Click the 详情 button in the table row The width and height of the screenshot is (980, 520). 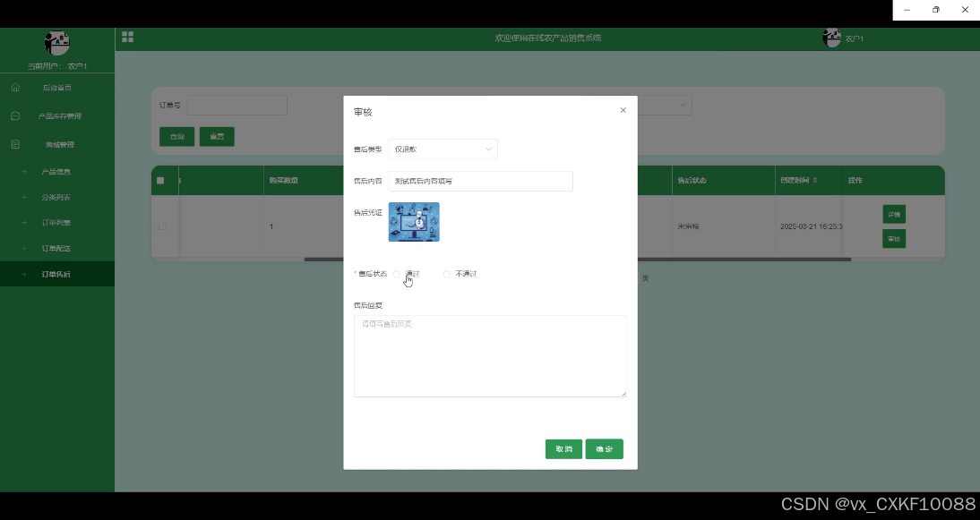pyautogui.click(x=894, y=214)
